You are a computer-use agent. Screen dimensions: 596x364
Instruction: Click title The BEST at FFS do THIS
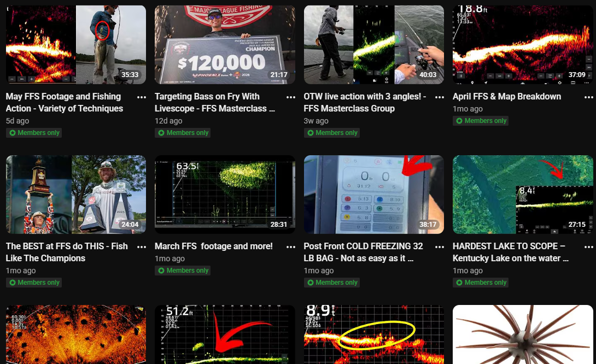click(67, 253)
